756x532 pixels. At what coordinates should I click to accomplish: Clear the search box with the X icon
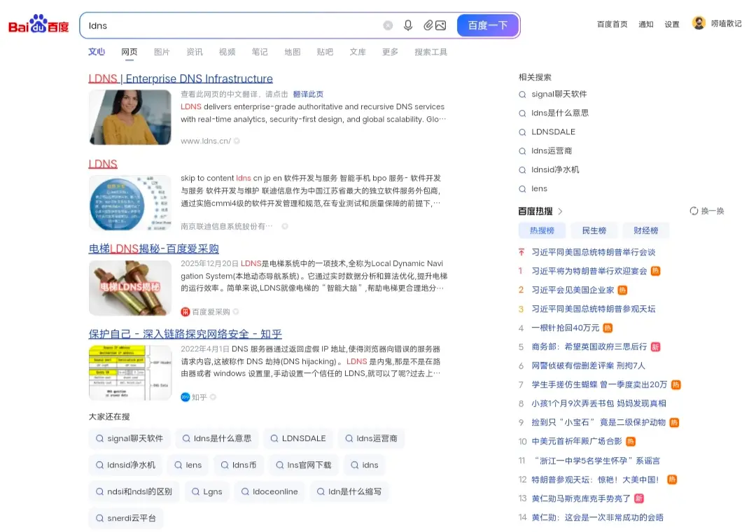point(388,26)
